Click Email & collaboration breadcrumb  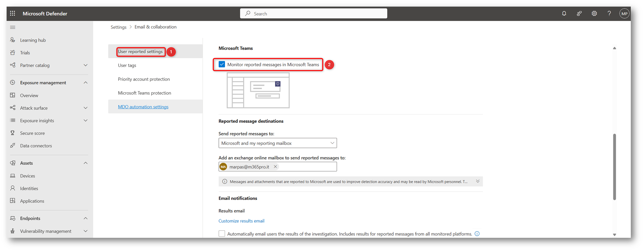point(155,27)
